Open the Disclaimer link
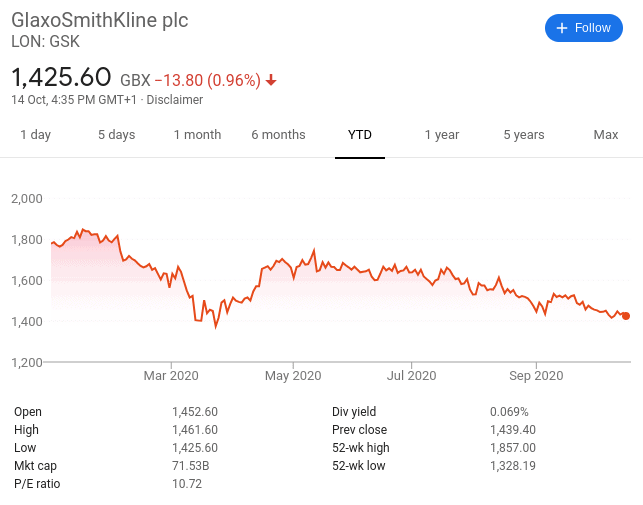This screenshot has height=505, width=643. (175, 100)
